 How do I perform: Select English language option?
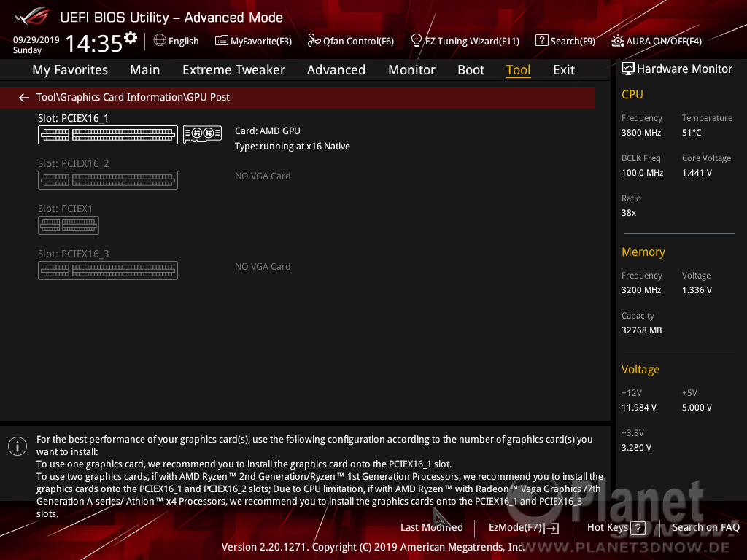(183, 42)
